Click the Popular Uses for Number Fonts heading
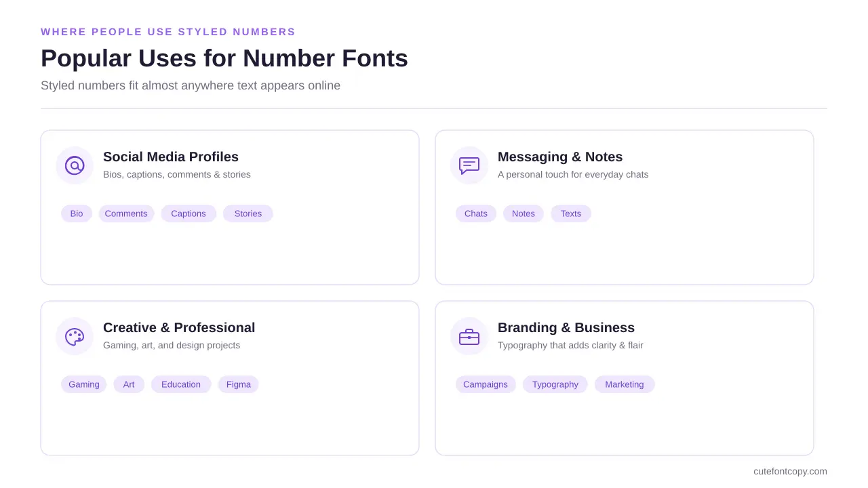The image size is (868, 488). click(x=224, y=58)
